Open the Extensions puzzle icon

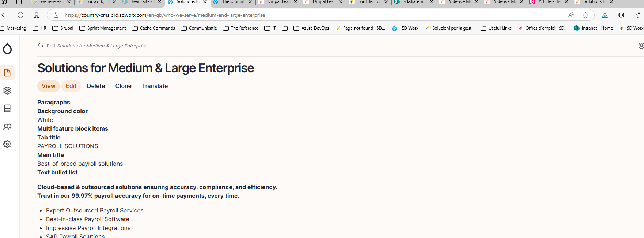(621, 15)
